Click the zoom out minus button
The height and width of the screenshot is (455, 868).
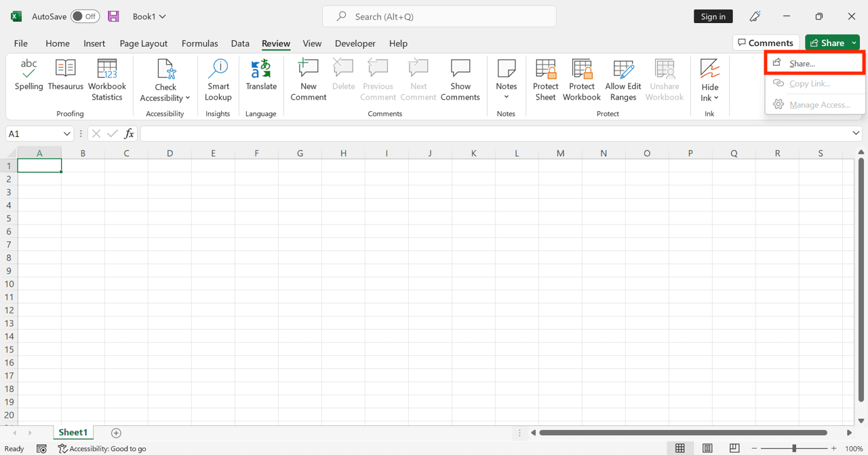[x=754, y=448]
